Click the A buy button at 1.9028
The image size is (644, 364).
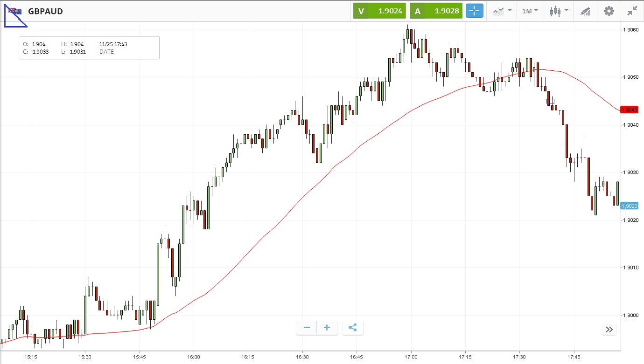coord(436,11)
